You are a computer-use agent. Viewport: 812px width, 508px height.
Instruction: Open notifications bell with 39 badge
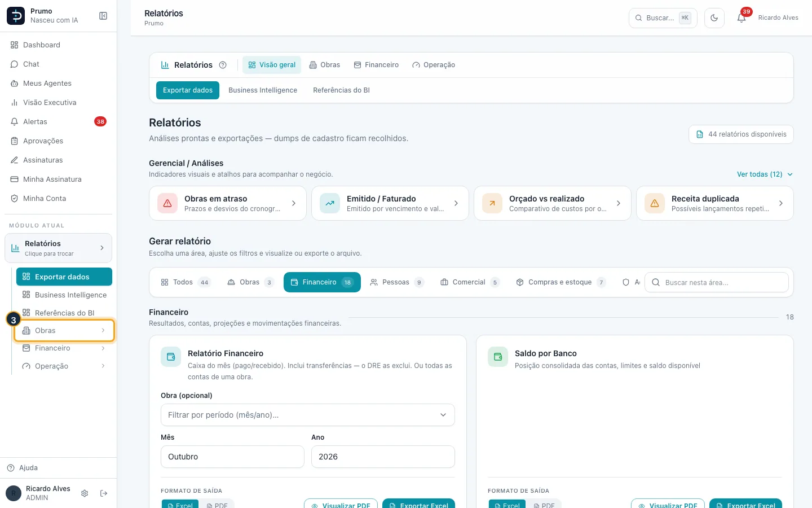click(742, 18)
